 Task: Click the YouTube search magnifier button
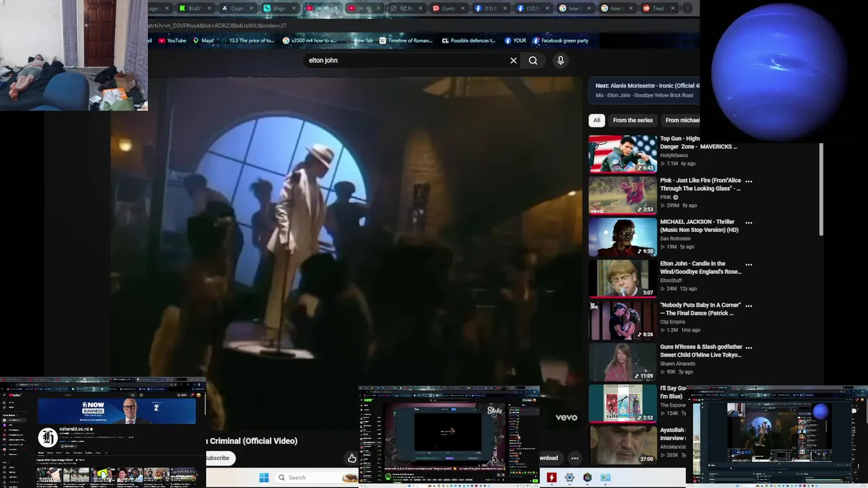click(533, 60)
